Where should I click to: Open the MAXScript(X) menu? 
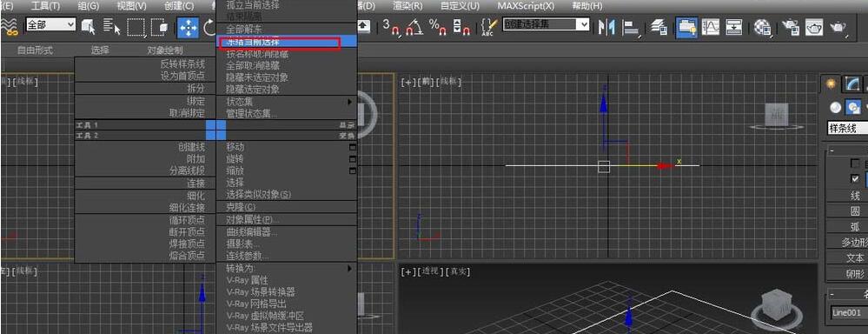tap(526, 6)
